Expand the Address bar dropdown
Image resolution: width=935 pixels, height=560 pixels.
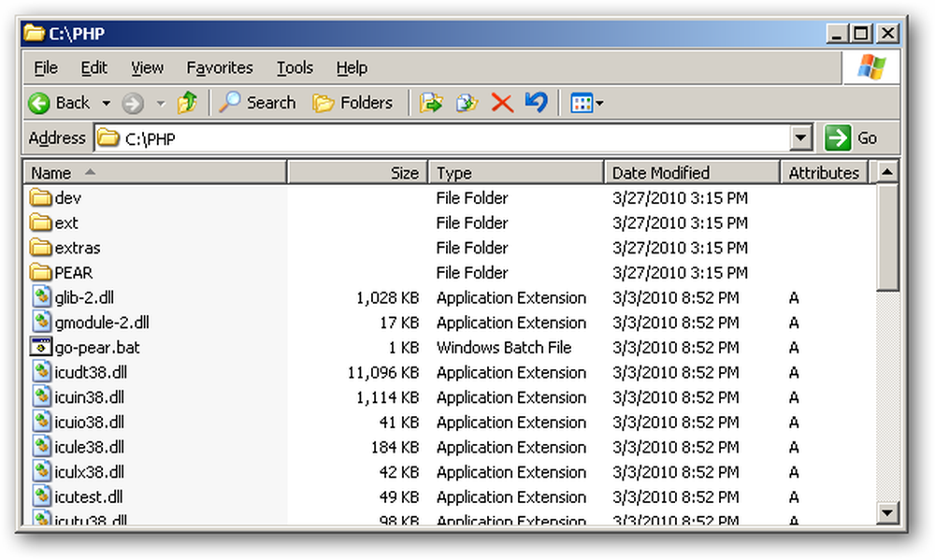tap(801, 138)
